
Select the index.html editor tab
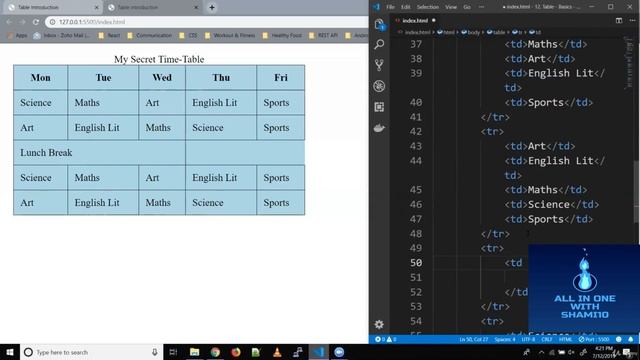tap(416, 20)
